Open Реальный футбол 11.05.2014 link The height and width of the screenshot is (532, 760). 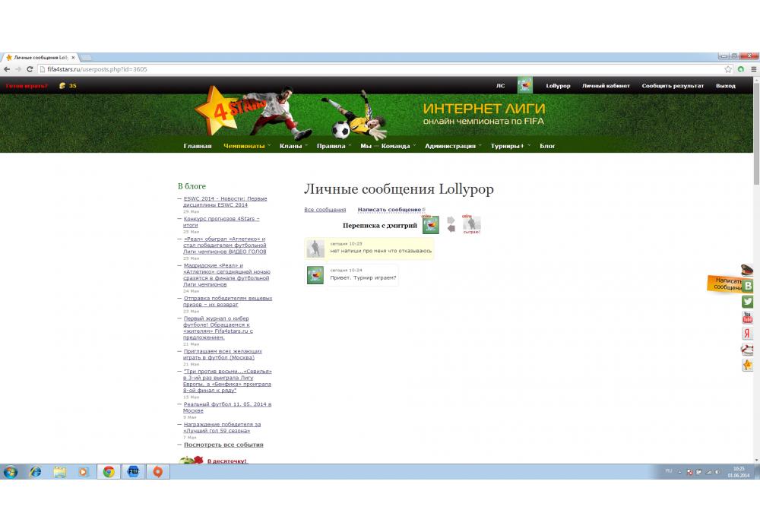coord(226,407)
